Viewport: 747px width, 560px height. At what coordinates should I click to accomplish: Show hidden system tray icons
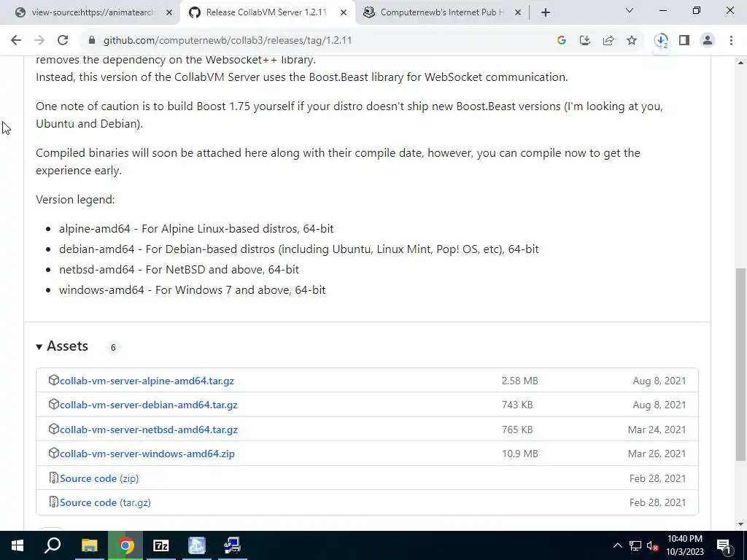(617, 545)
